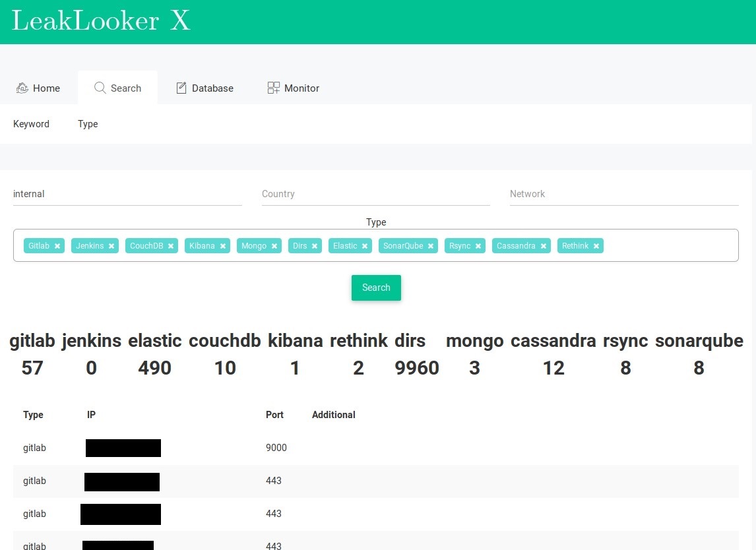756x550 pixels.
Task: Remove the Mongo type tag
Action: pyautogui.click(x=274, y=246)
